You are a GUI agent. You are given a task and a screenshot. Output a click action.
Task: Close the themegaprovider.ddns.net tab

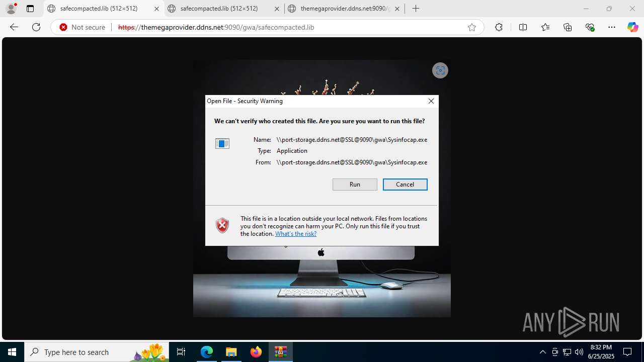(x=397, y=9)
